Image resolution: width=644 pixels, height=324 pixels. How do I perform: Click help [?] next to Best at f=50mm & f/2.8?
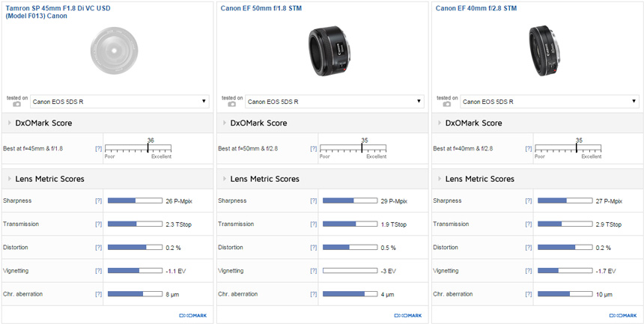tap(313, 149)
